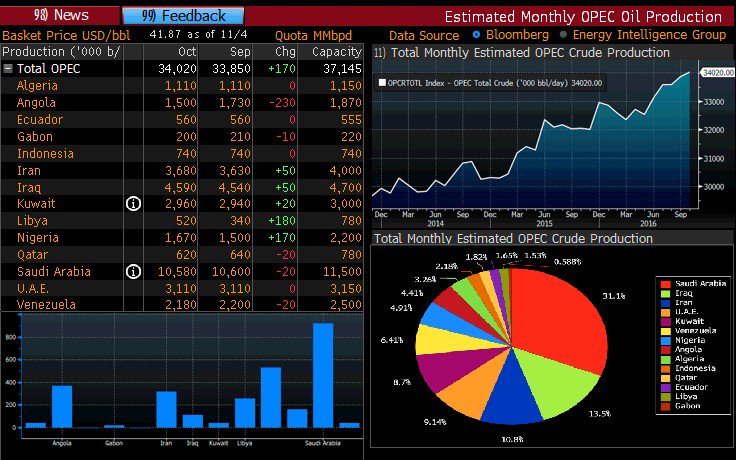Click the Iraq legend color swatch
Image resolution: width=736 pixels, height=460 pixels.
point(665,293)
